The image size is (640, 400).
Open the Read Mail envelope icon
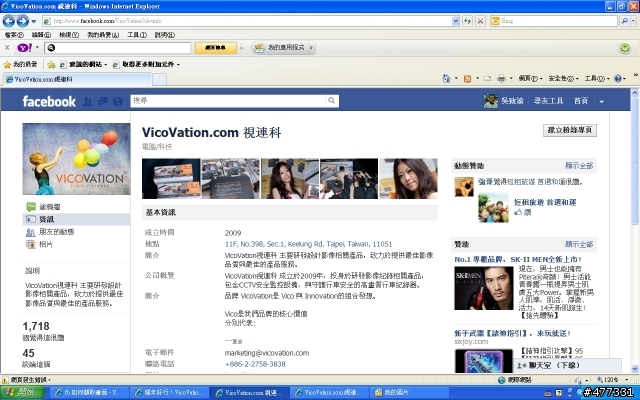[x=487, y=78]
